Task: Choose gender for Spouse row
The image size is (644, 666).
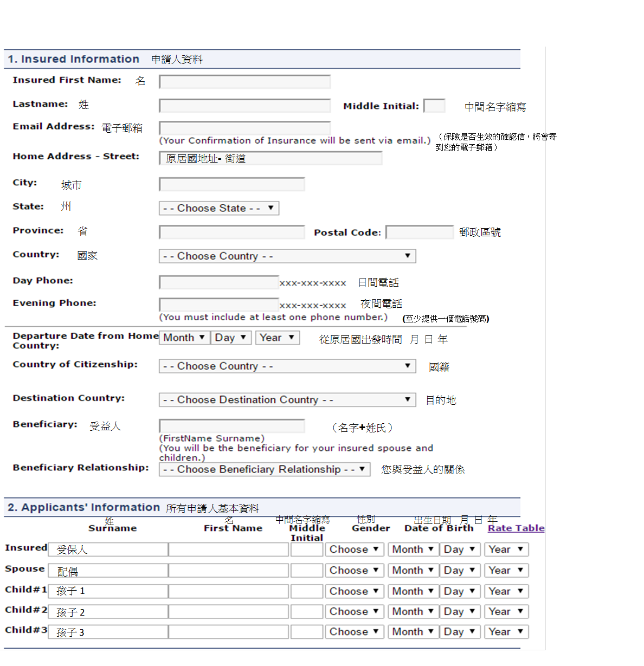Action: click(355, 571)
